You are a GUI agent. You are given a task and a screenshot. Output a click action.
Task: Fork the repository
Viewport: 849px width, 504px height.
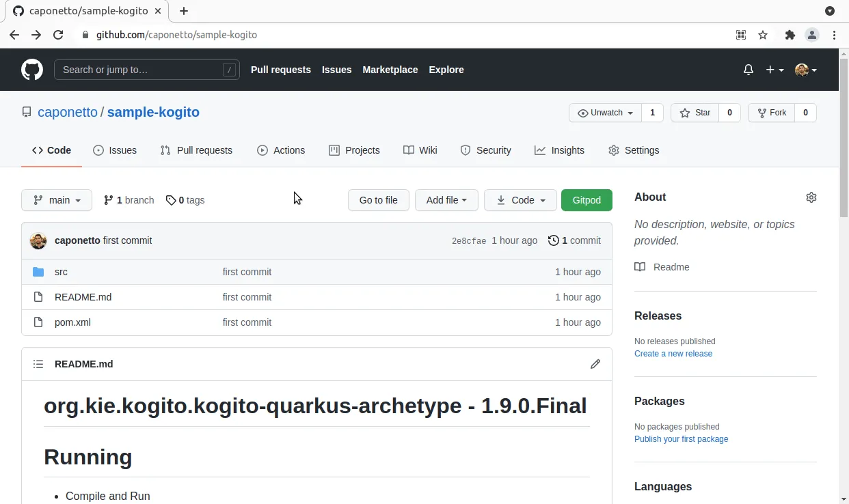coord(772,113)
